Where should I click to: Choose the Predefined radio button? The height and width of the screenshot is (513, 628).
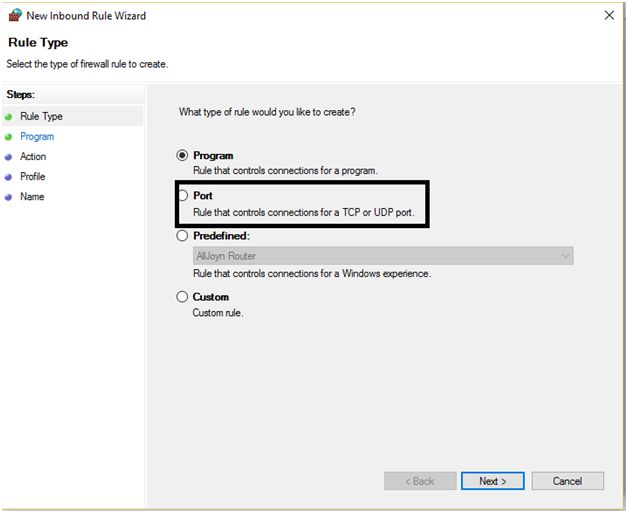(x=182, y=236)
